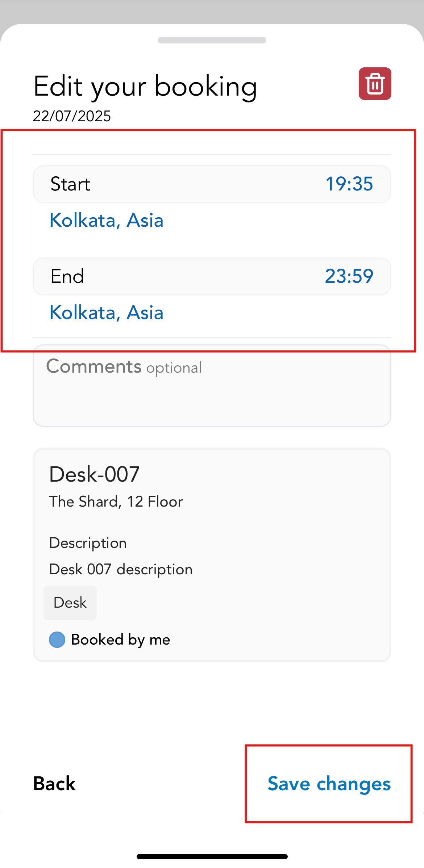Tap the sheet drag handle at top
This screenshot has height=868, width=424.
212,40
